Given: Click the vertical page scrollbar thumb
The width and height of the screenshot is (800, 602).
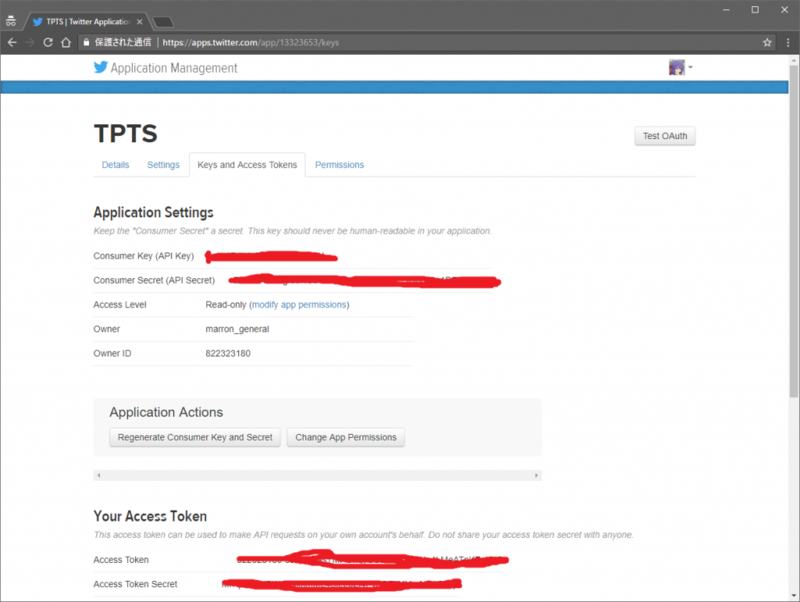Looking at the screenshot, I should [793, 231].
